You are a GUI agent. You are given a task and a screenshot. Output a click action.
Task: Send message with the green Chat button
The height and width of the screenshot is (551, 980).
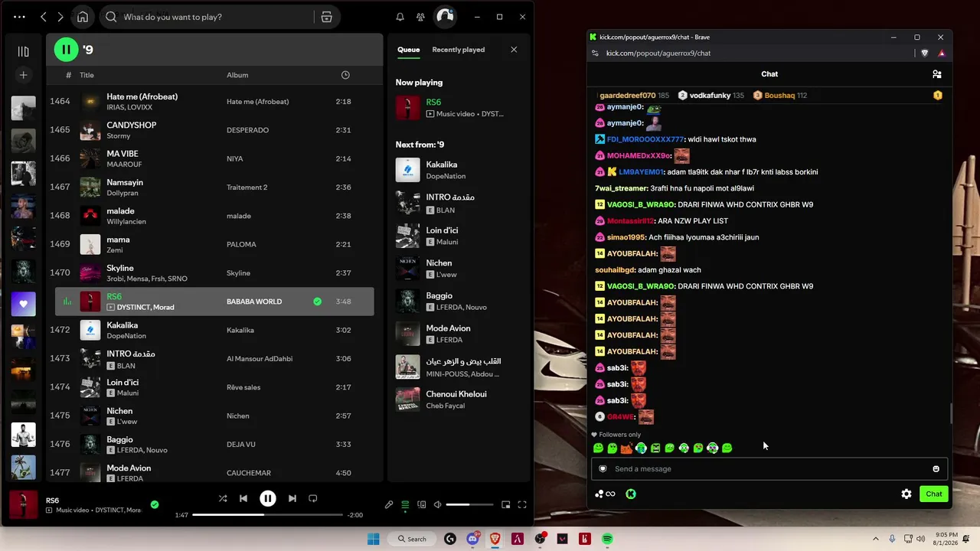pyautogui.click(x=934, y=494)
